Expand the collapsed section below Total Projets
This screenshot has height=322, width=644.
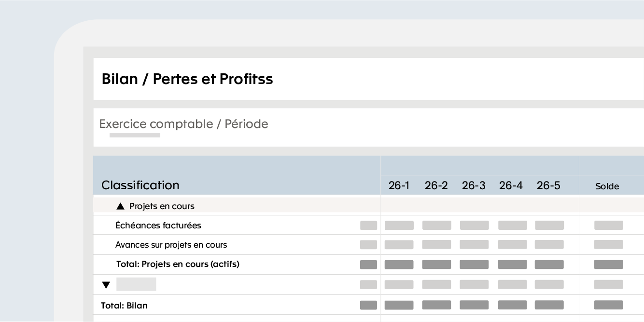106,285
